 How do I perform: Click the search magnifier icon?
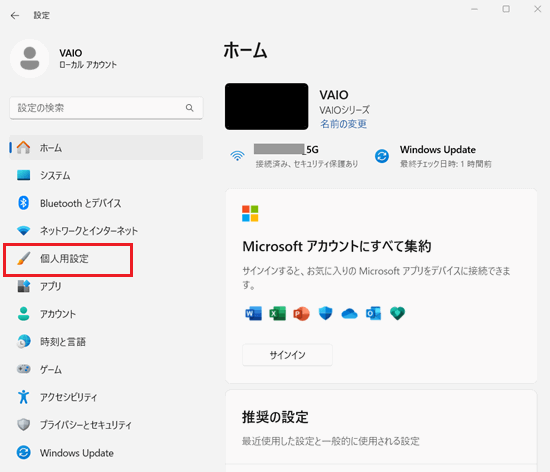(189, 108)
